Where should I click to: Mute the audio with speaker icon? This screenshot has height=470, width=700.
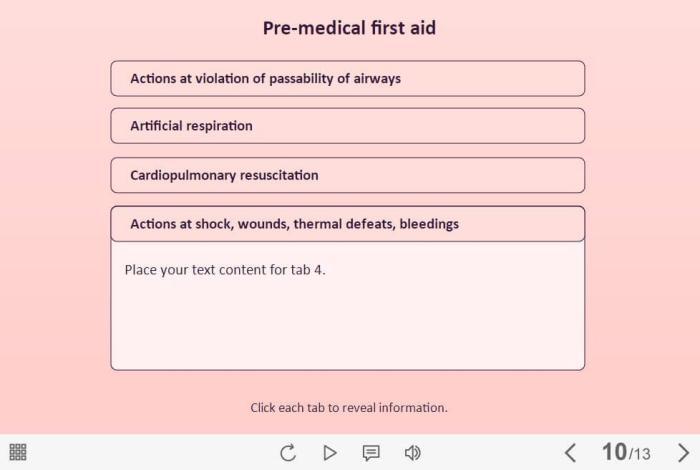point(412,453)
